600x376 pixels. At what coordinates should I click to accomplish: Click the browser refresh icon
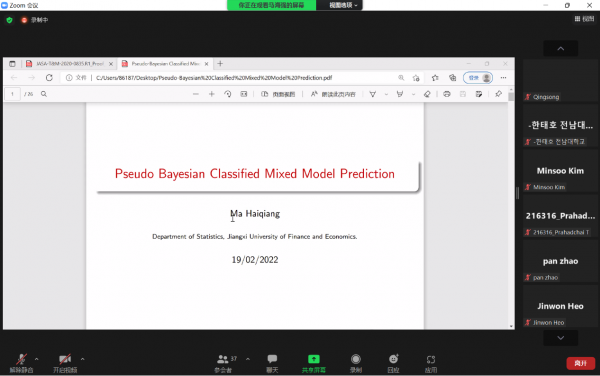click(x=49, y=78)
